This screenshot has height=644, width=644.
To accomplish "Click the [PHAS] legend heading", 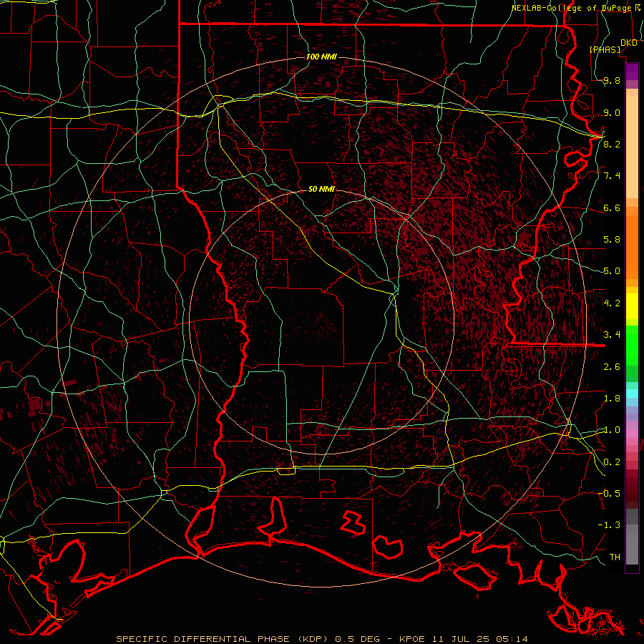I will click(x=605, y=50).
